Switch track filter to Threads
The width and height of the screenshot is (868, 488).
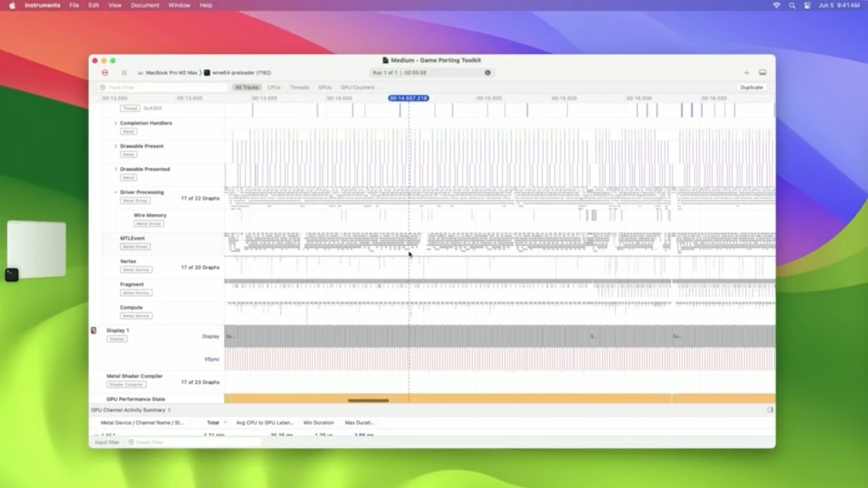point(299,88)
